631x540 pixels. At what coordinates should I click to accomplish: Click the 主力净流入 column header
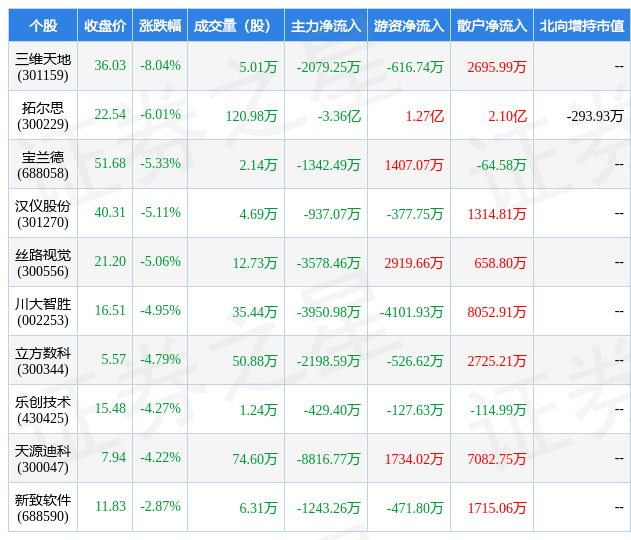pyautogui.click(x=326, y=26)
